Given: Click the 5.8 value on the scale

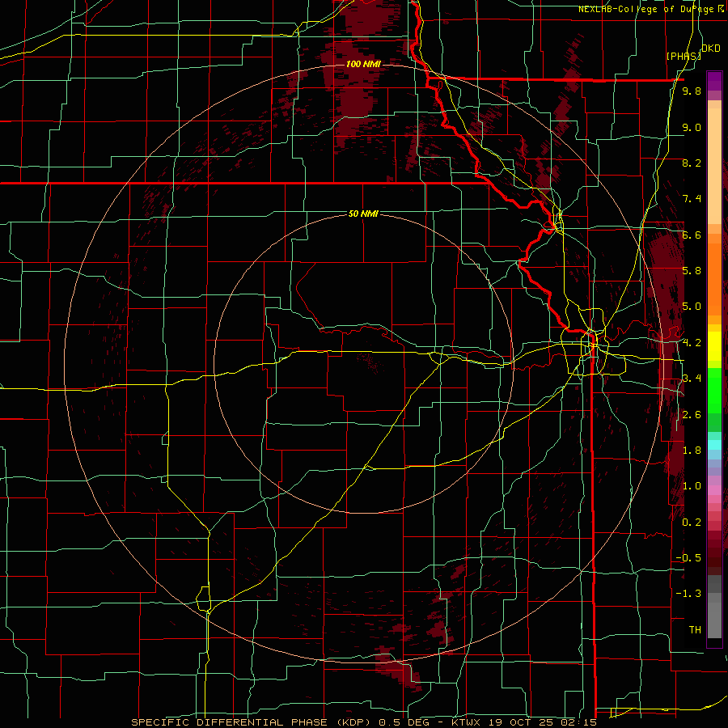Looking at the screenshot, I should [x=692, y=271].
